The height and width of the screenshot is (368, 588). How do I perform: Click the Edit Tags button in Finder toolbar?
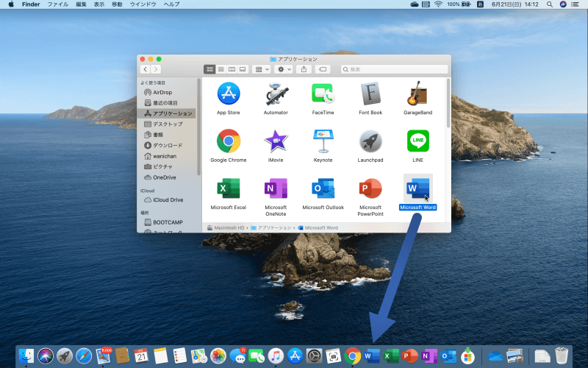tap(323, 69)
